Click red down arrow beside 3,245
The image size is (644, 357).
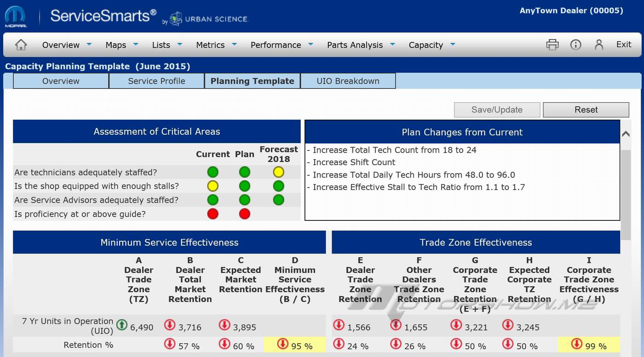coord(508,325)
